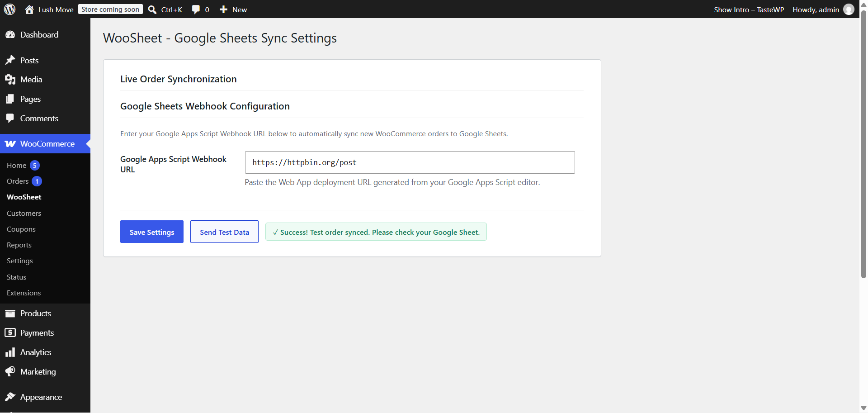868x413 pixels.
Task: Click the Dashboard gauge icon
Action: [x=10, y=35]
